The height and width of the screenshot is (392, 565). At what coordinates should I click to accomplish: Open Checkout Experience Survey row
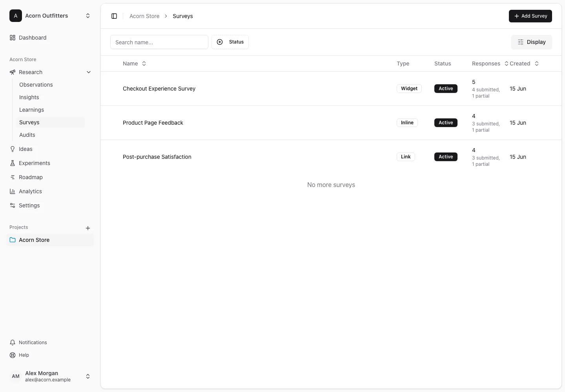coord(331,89)
